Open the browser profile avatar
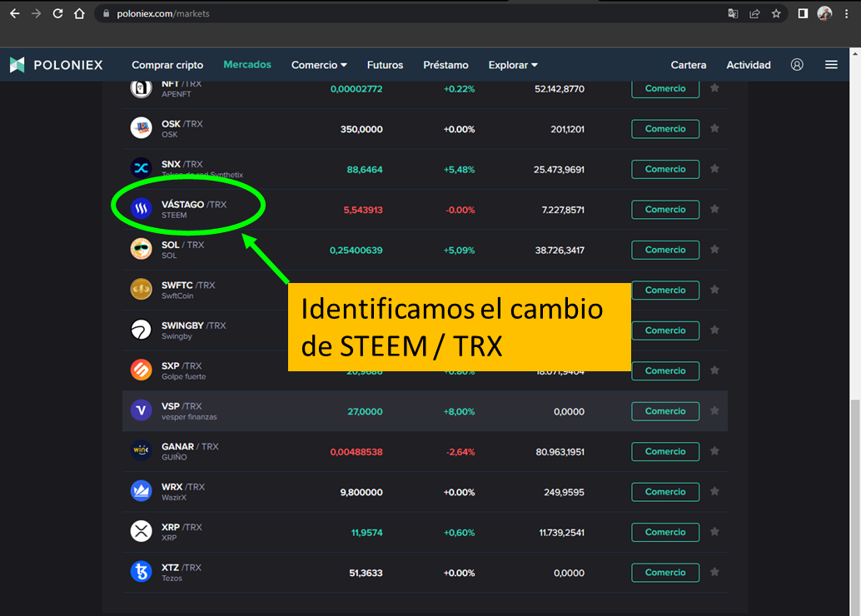 [x=824, y=13]
